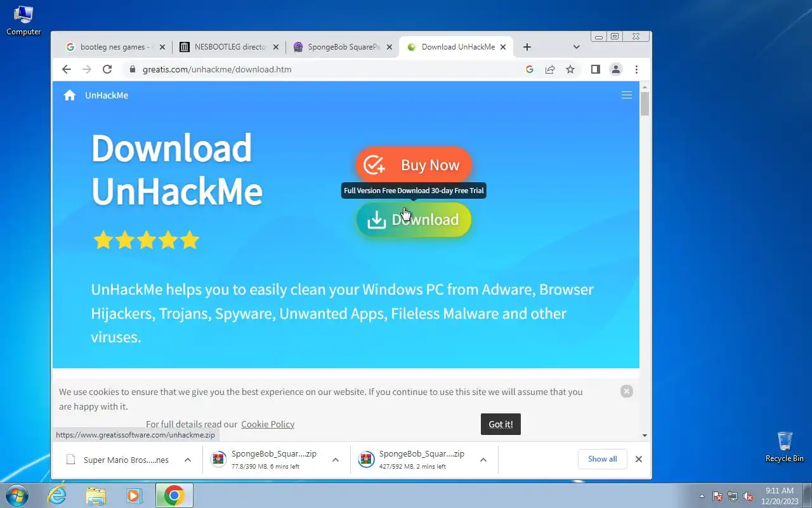The width and height of the screenshot is (812, 508).
Task: Open the Windows Start menu
Action: tap(17, 495)
